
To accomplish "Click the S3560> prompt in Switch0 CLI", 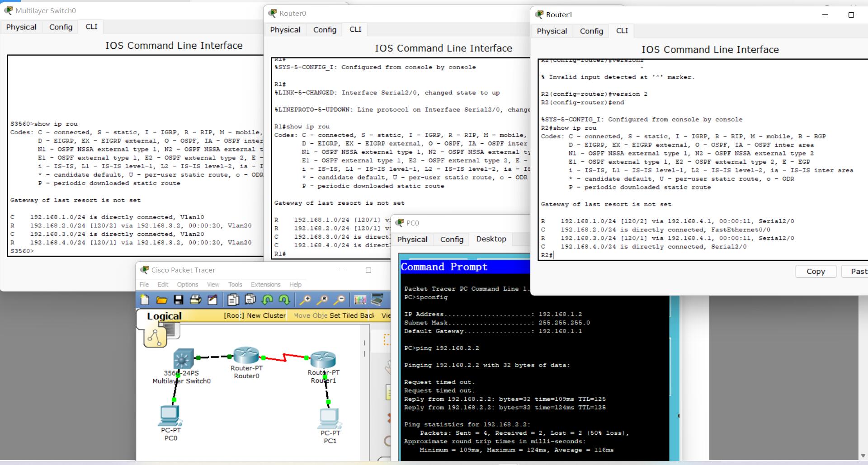I will [22, 251].
